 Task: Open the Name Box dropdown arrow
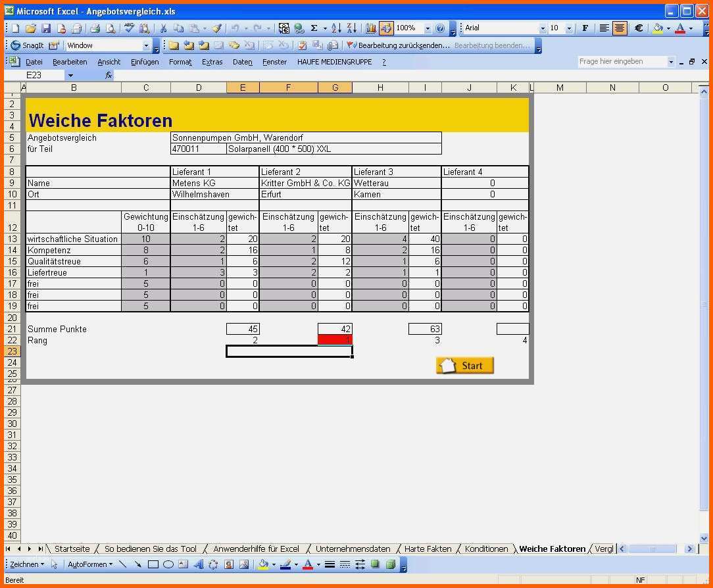tap(70, 76)
